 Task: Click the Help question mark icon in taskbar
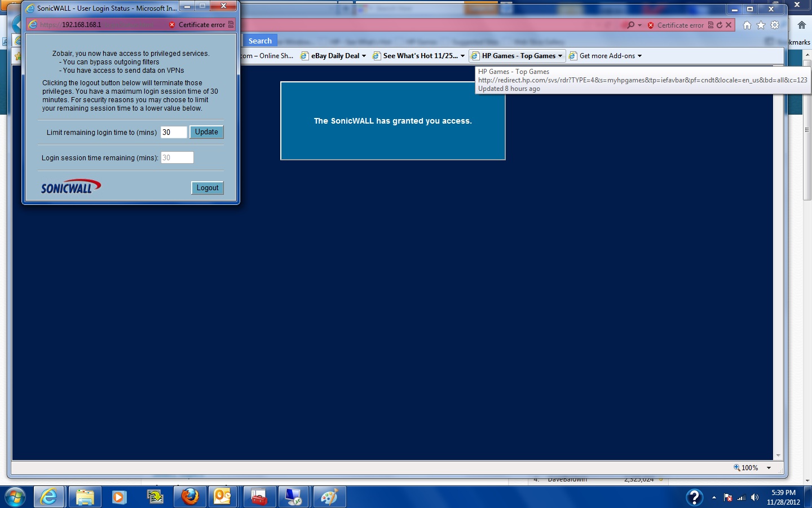click(695, 497)
